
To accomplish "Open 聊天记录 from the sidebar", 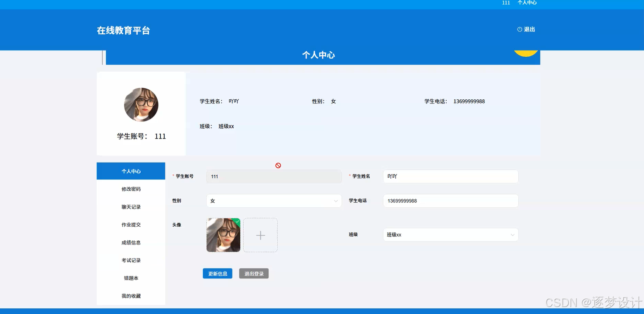I will (131, 206).
